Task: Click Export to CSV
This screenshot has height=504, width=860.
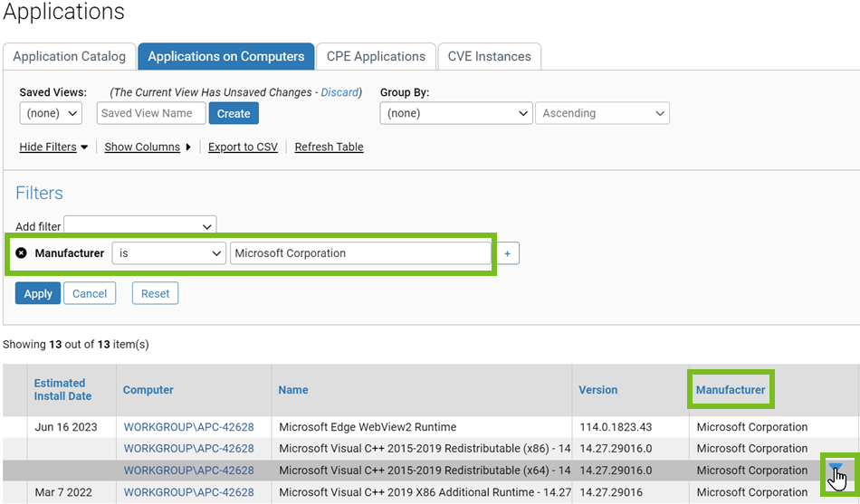Action: click(x=243, y=147)
